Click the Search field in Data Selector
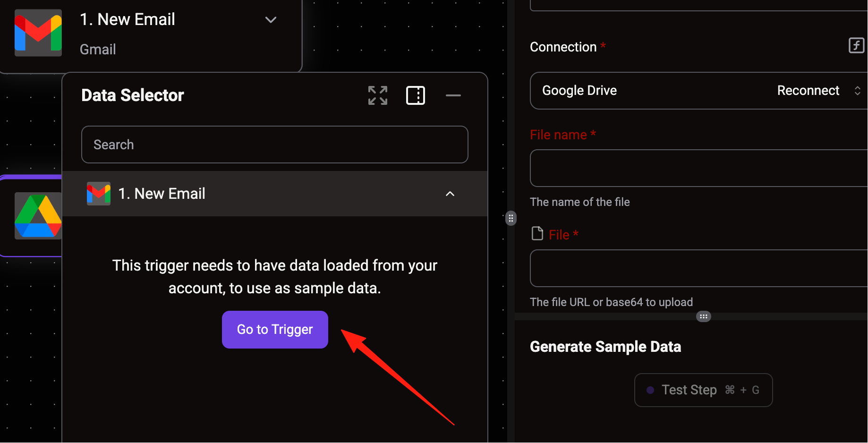Screen dimensions: 868x443 pyautogui.click(x=275, y=145)
